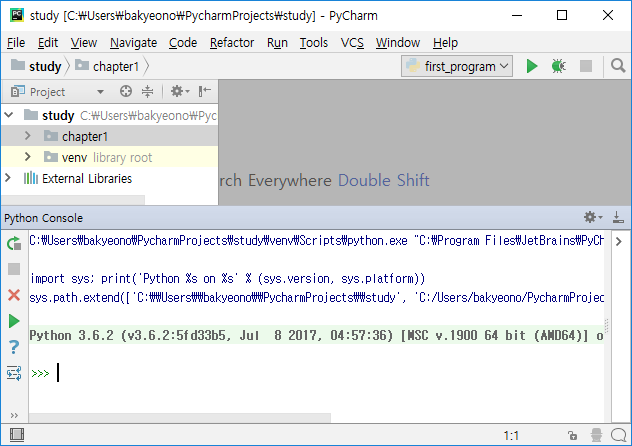Show more console toolbar actions
Screen dimensions: 632x446
(14, 415)
